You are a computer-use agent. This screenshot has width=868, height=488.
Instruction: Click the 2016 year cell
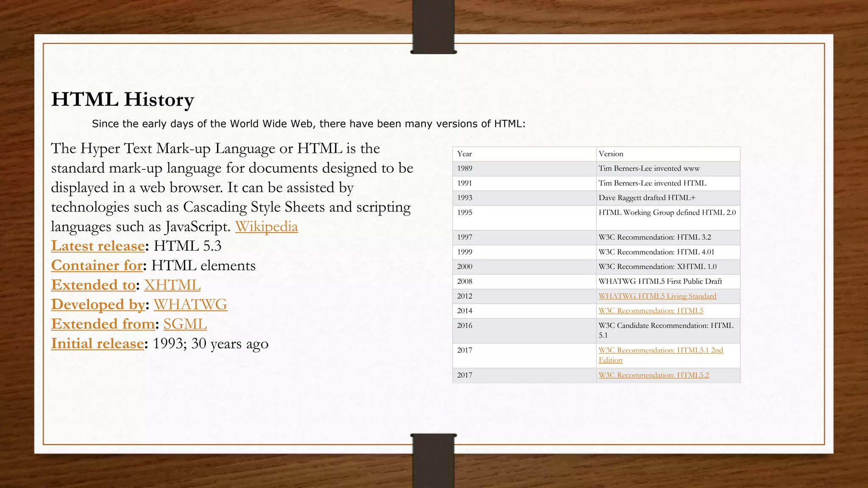[524, 331]
